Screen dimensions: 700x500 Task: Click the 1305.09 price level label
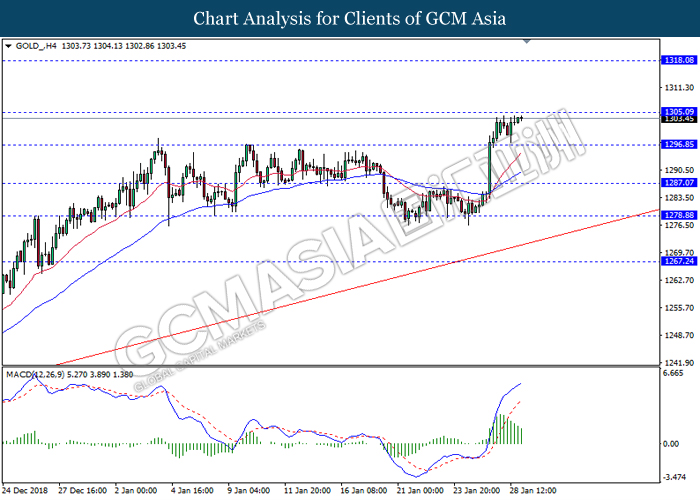(x=679, y=112)
